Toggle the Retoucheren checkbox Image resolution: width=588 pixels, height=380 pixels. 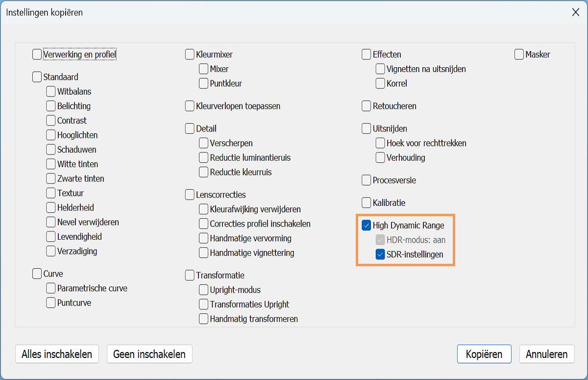[x=367, y=106]
